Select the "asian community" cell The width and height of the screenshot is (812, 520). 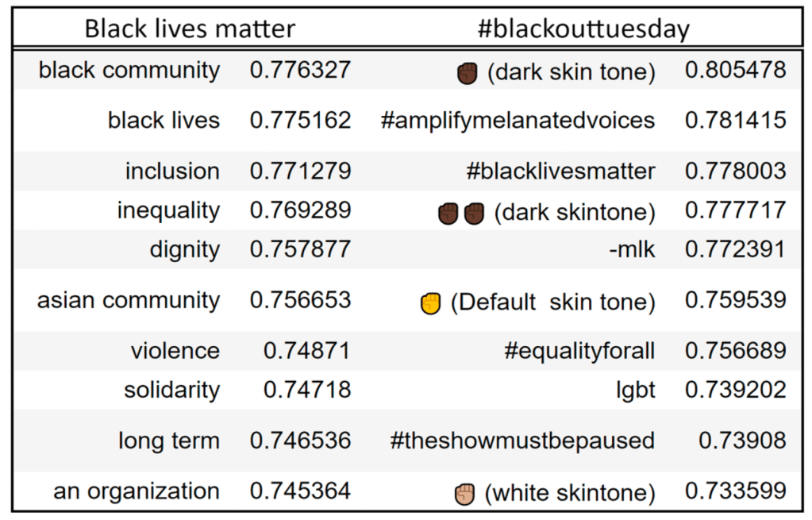coord(129,301)
